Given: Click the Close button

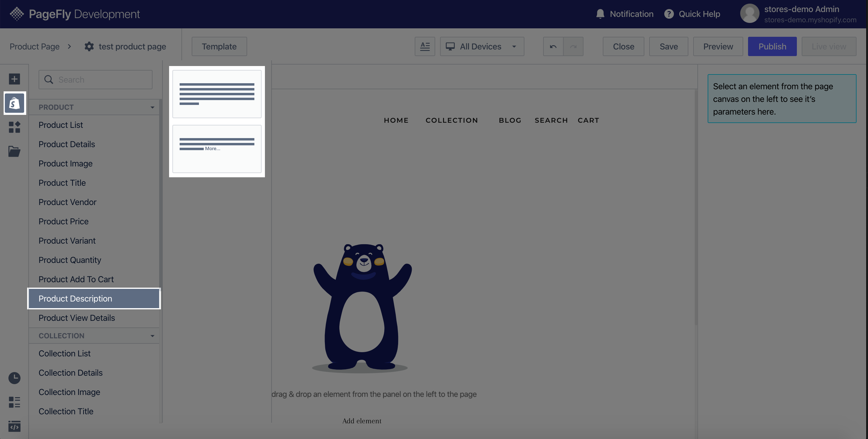Looking at the screenshot, I should (x=623, y=46).
